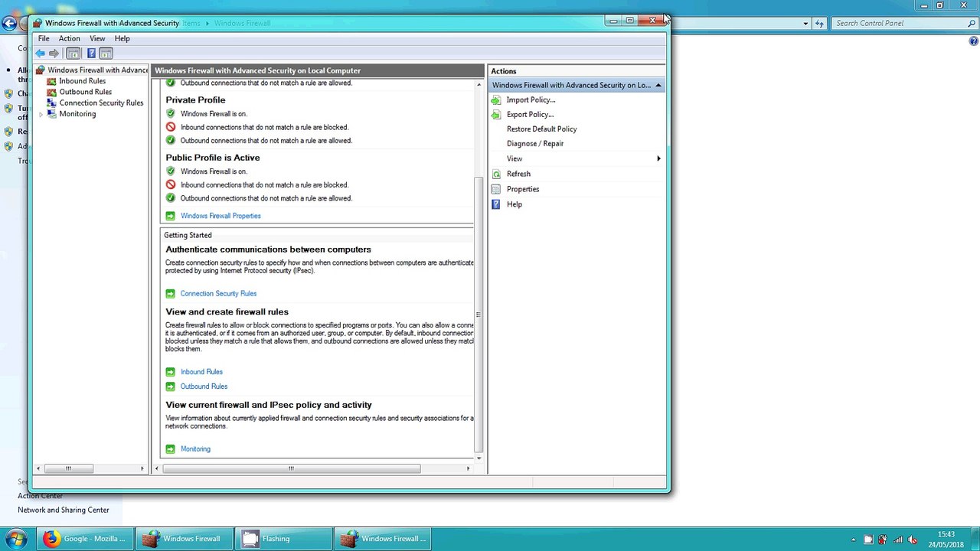The height and width of the screenshot is (551, 980).
Task: Click the center pane vertical scrollbar thumb
Action: pyautogui.click(x=479, y=314)
